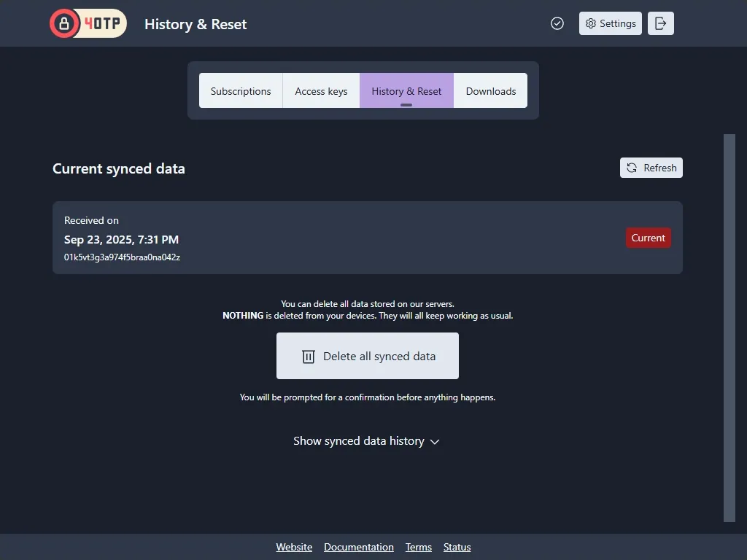Open the Website link in footer
This screenshot has width=747, height=560.
294,547
